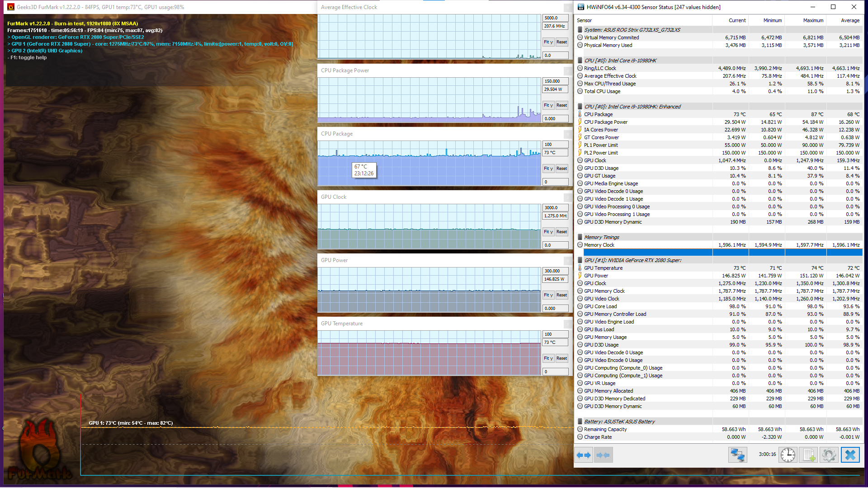The width and height of the screenshot is (868, 488).
Task: Click the thermometer icon beside GPU Temperature
Action: click(x=580, y=268)
